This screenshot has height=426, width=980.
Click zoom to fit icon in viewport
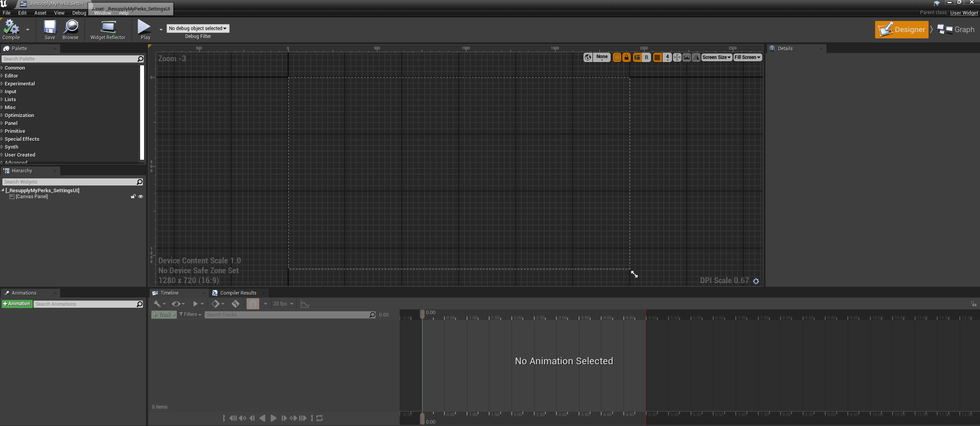coord(677,57)
